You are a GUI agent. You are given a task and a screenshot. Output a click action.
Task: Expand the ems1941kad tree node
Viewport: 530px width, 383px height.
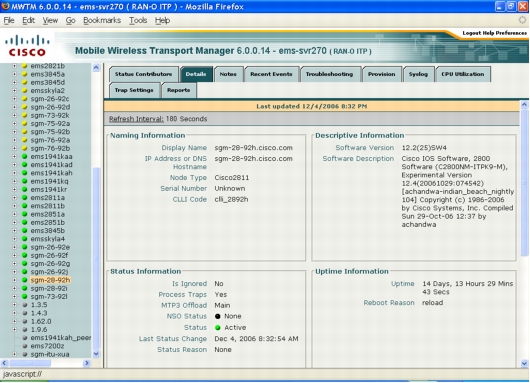click(14, 165)
